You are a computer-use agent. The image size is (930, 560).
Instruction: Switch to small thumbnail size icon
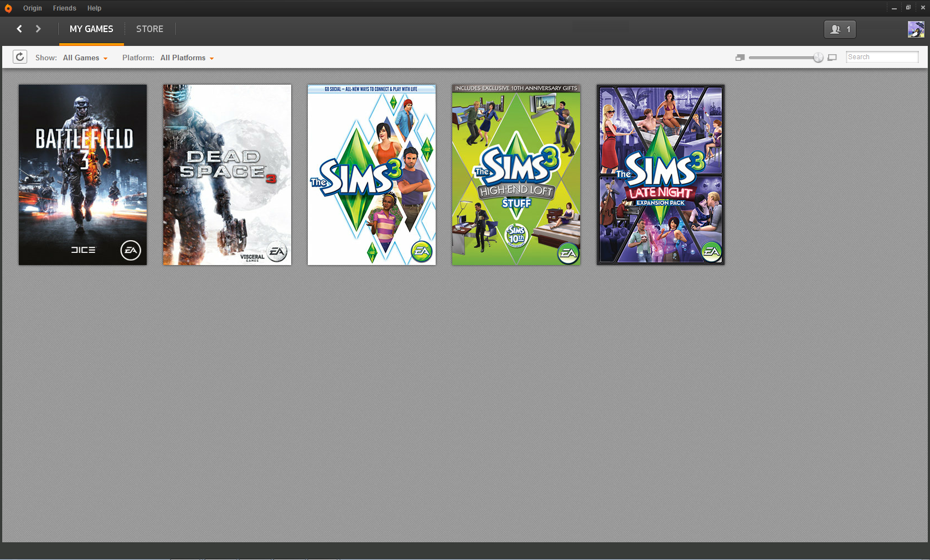pos(740,58)
